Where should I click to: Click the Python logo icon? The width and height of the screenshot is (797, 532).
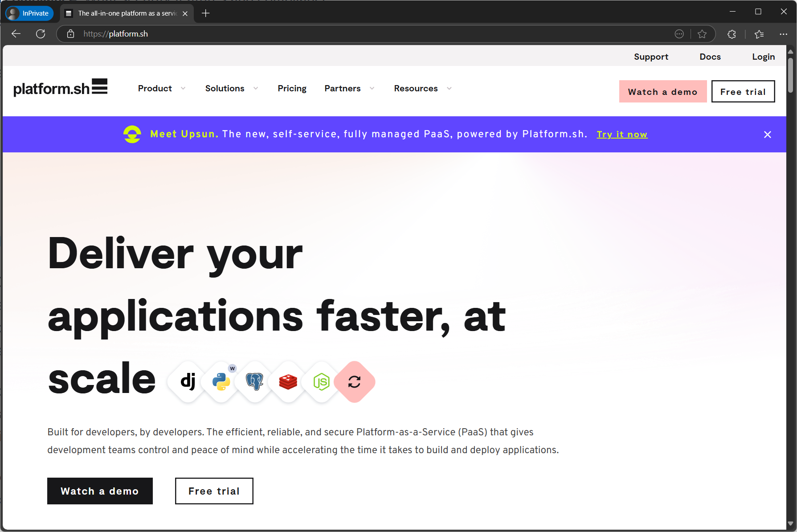coord(221,382)
